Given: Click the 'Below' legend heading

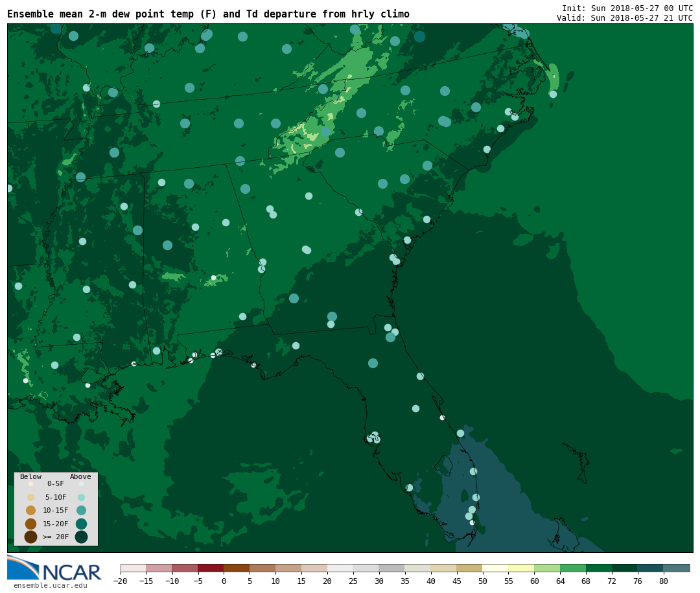Looking at the screenshot, I should click(x=31, y=476).
